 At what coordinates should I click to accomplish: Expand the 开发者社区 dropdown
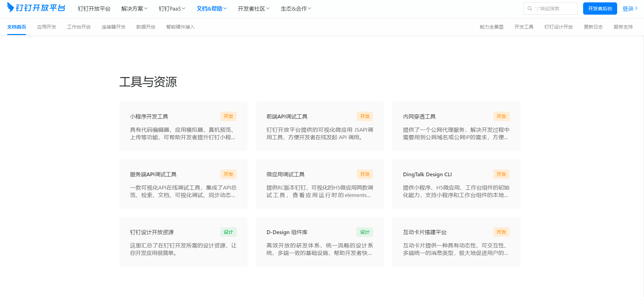[x=254, y=9]
